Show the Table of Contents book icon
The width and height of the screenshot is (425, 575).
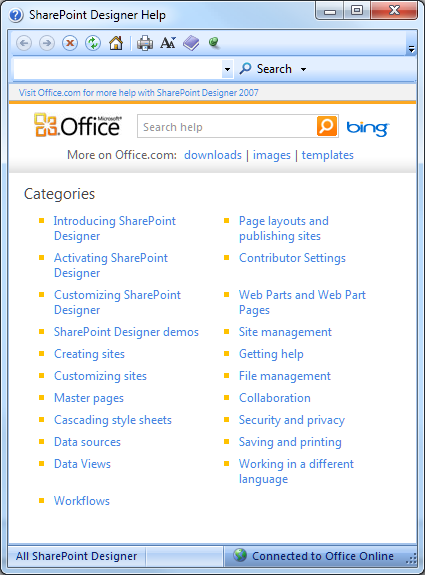(x=191, y=43)
